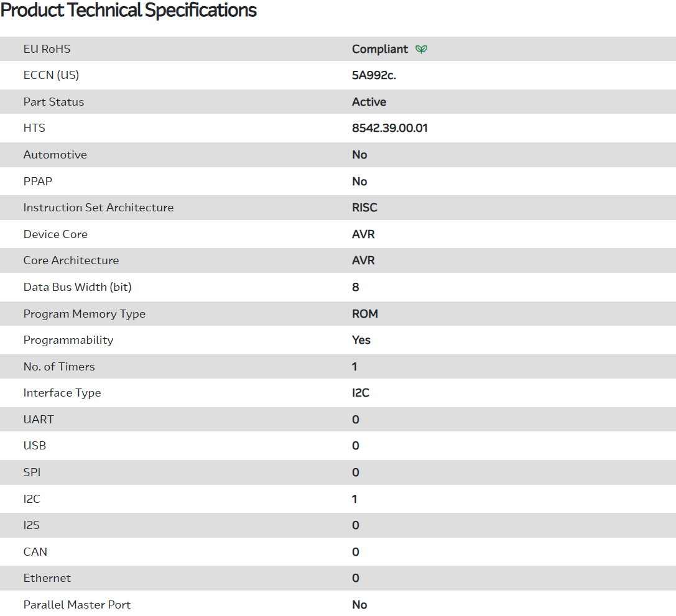Select the HTS code 8542.39.00.01
The width and height of the screenshot is (676, 616).
(x=390, y=128)
